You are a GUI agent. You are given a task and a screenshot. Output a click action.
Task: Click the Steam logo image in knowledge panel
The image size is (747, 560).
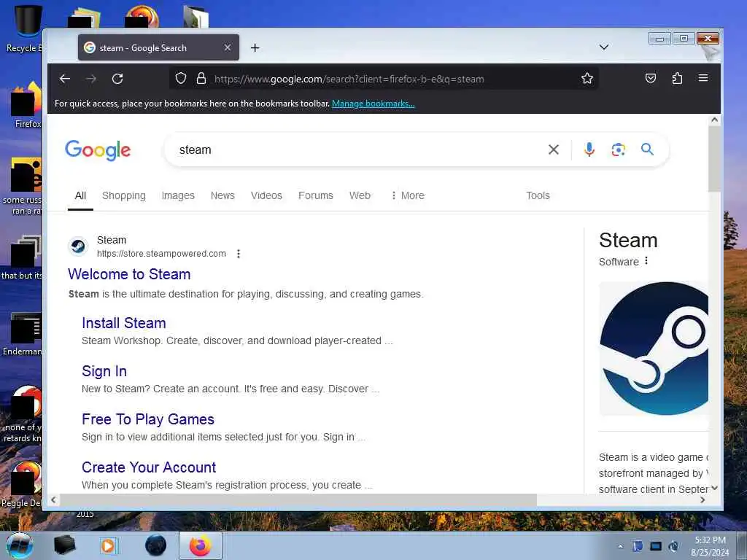654,349
